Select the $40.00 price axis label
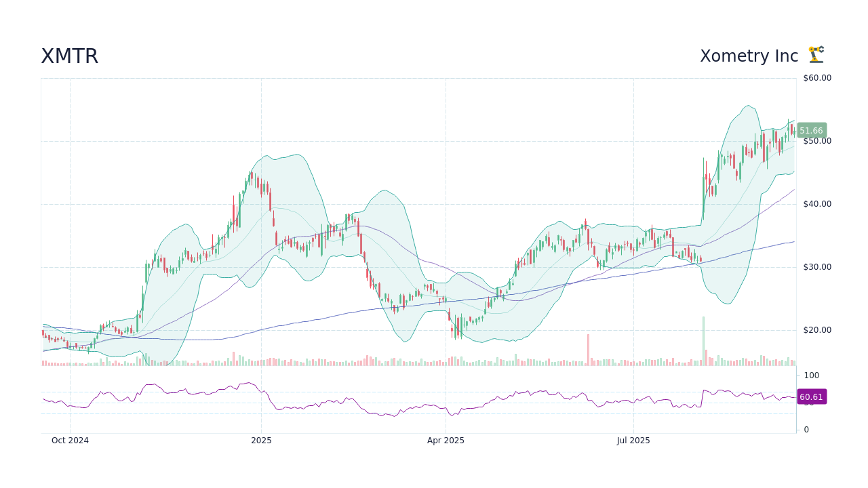The image size is (868, 488). [x=817, y=204]
